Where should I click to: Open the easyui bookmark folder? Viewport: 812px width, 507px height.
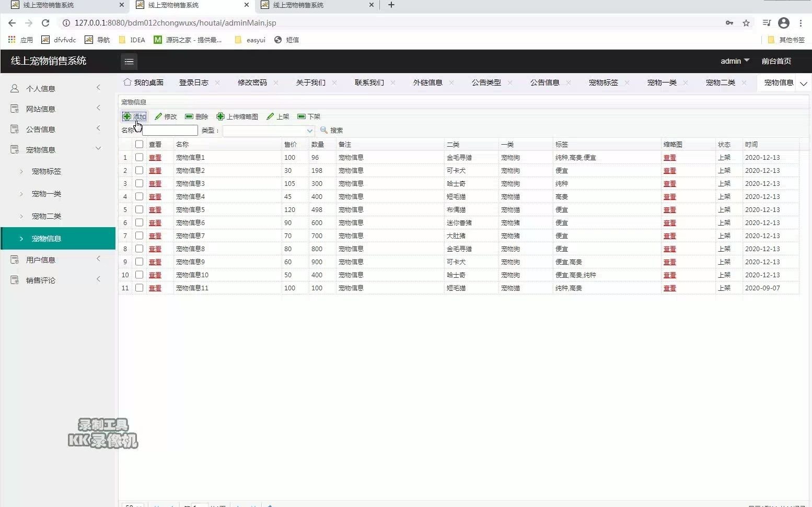250,40
